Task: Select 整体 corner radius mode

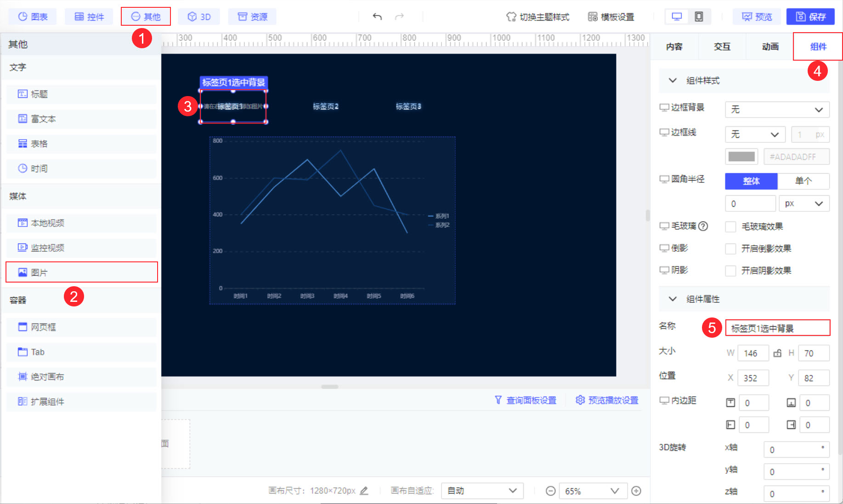Action: 751,181
